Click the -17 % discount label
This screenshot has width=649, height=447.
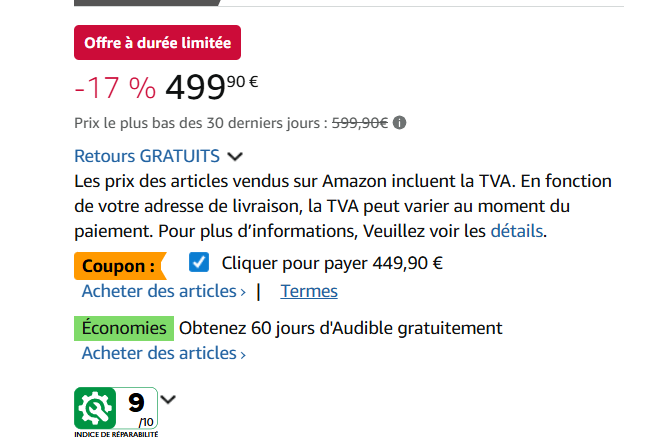115,88
